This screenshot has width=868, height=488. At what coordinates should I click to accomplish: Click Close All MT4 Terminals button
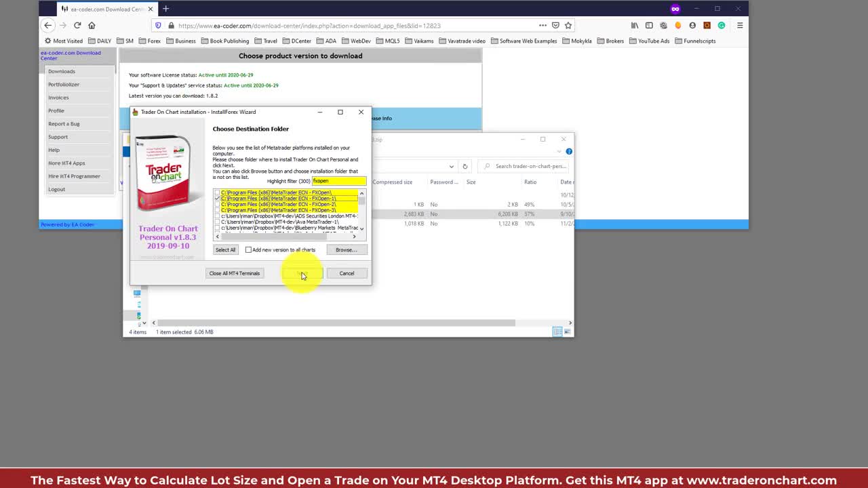pos(235,273)
